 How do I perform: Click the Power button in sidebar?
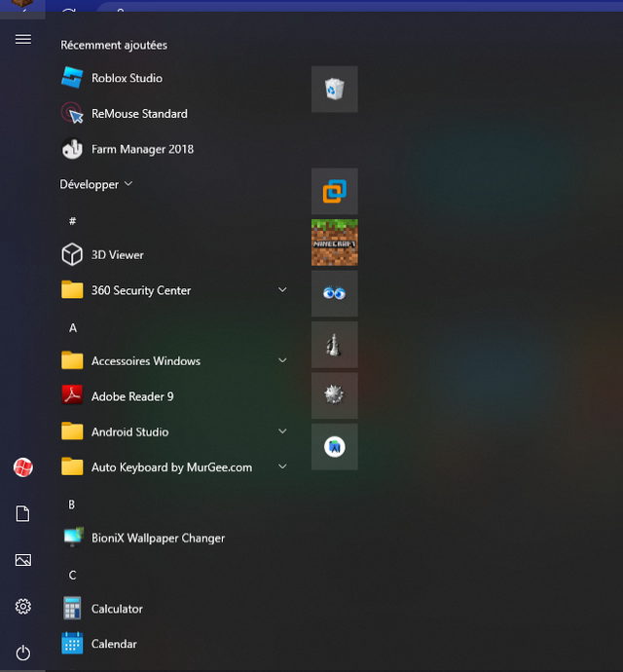coord(23,653)
